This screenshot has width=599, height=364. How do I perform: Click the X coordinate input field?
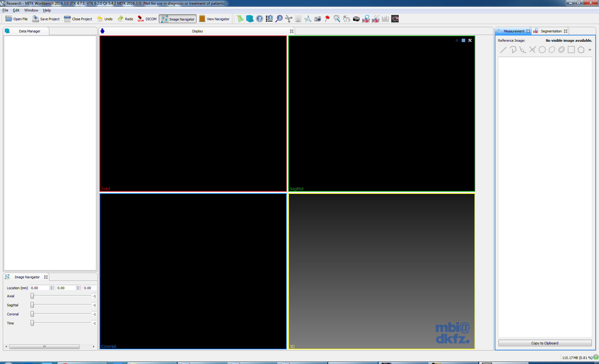(x=40, y=288)
